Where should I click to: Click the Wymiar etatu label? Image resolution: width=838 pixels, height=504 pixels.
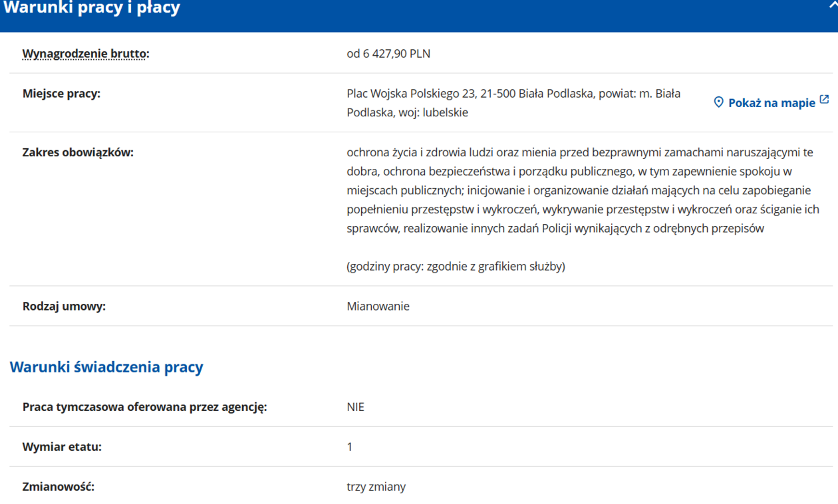tap(62, 447)
